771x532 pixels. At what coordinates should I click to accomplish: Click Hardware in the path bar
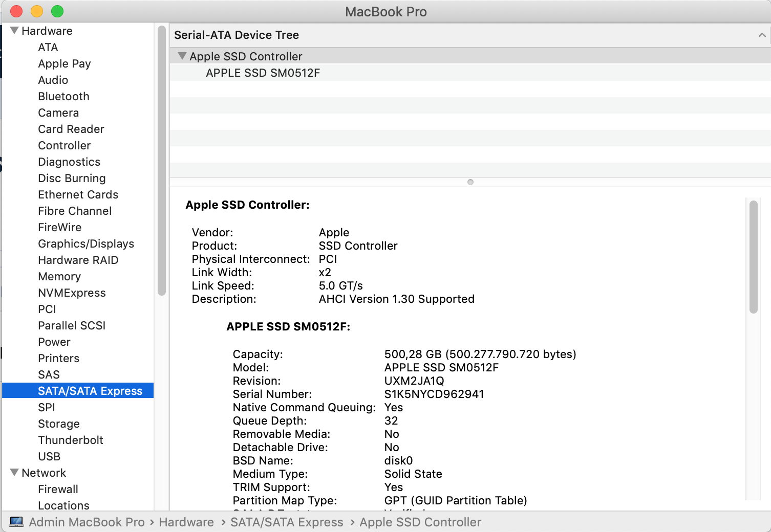point(186,522)
